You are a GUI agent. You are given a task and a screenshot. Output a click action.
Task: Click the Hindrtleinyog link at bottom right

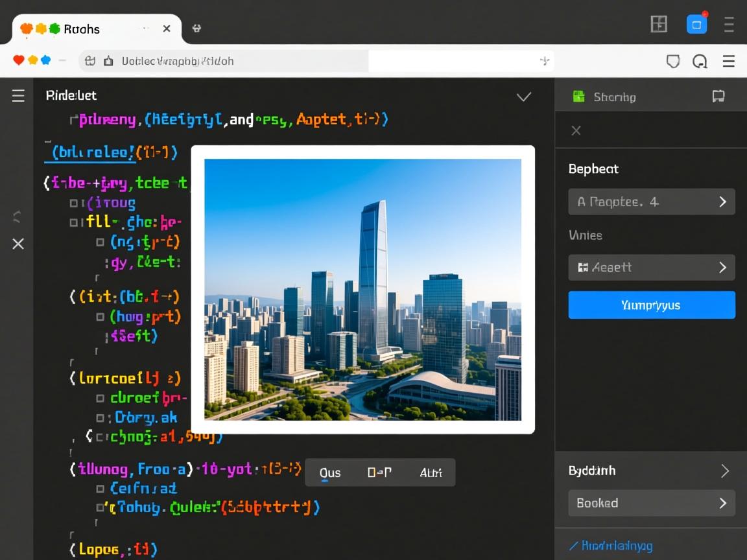611,546
